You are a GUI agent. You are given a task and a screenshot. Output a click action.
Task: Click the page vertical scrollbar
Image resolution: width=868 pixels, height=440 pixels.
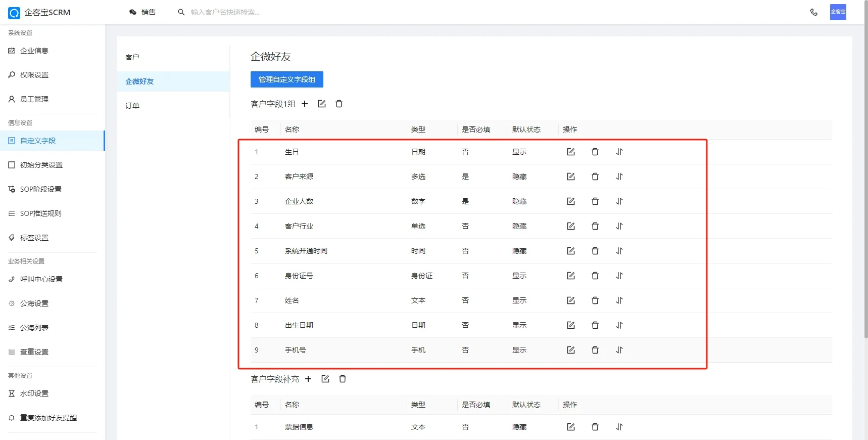tap(865, 169)
